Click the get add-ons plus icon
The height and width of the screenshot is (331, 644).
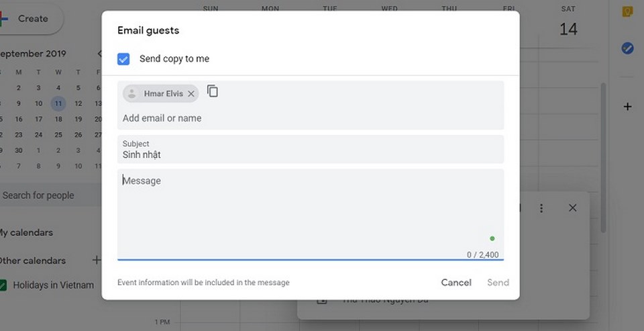pyautogui.click(x=627, y=107)
